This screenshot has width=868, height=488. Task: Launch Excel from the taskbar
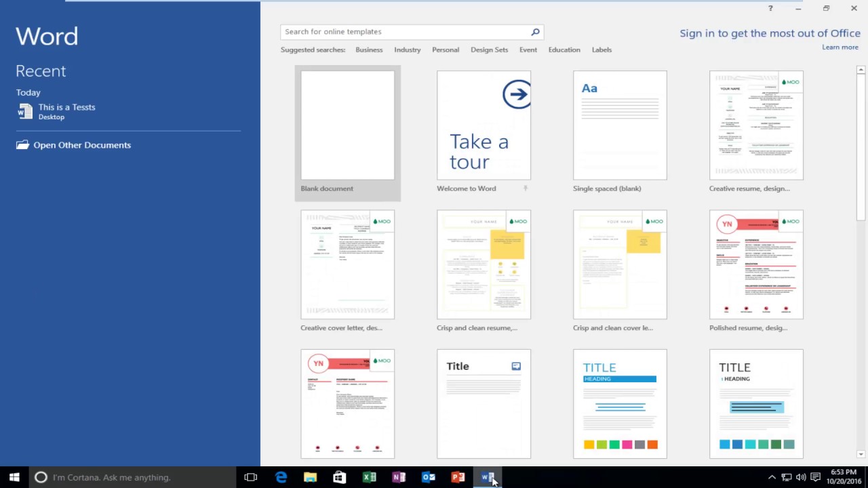(369, 477)
